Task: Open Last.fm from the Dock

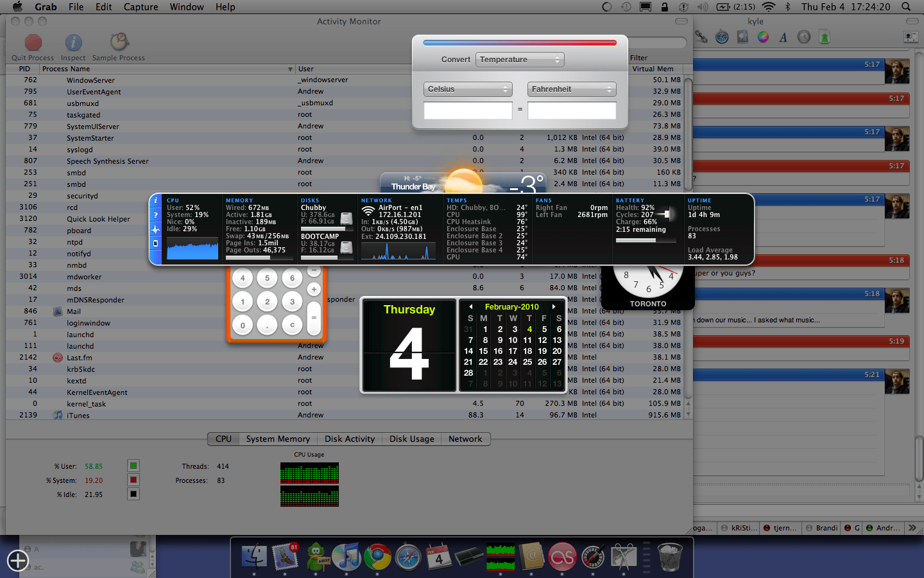Action: pos(563,558)
